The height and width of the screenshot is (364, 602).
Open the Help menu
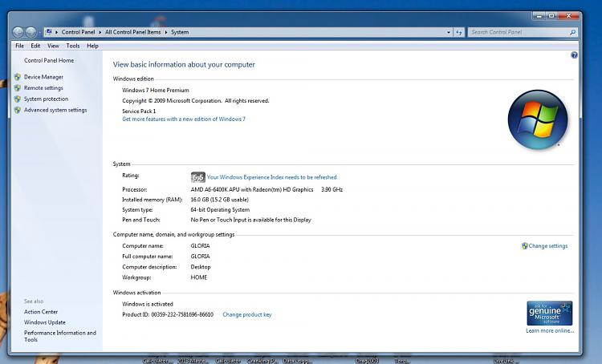92,46
